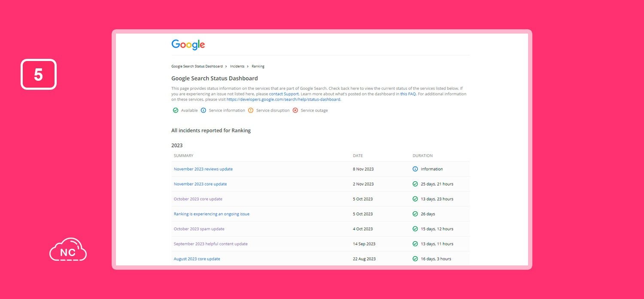Screen dimensions: 644x299
Task: Visit the developers.google.com status-dashboard link
Action: [283, 99]
